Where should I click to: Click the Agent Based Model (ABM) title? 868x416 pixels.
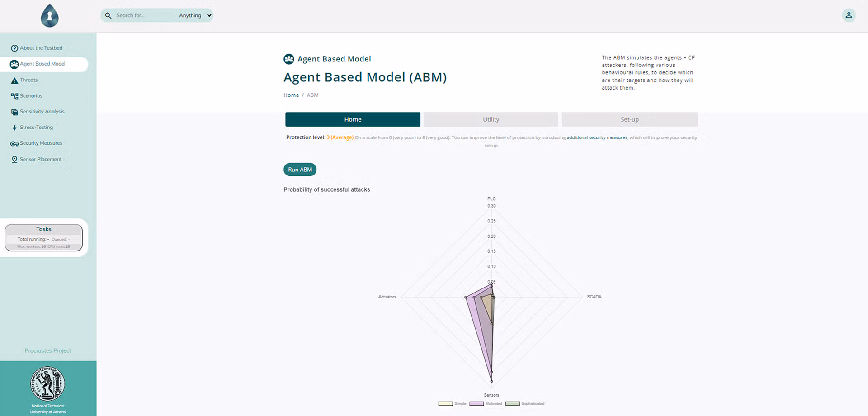[x=365, y=77]
